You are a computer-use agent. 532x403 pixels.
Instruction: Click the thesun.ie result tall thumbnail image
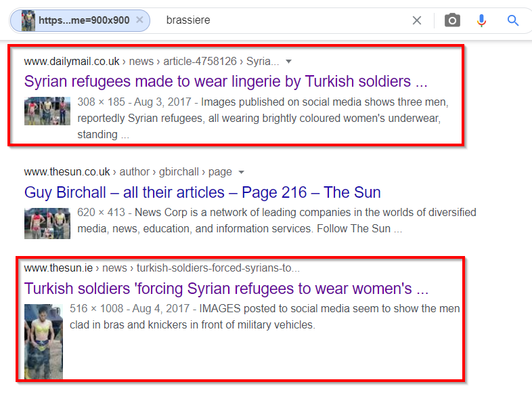[43, 341]
